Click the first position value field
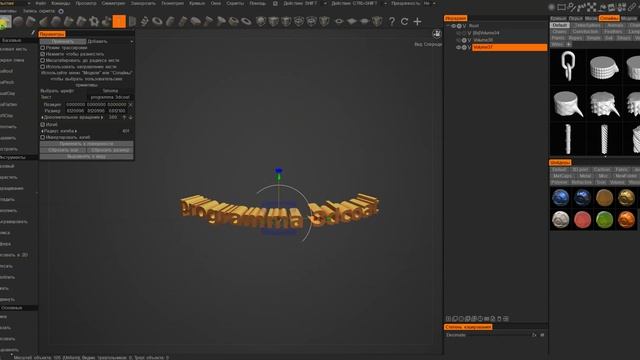The width and height of the screenshot is (640, 360). [x=76, y=104]
